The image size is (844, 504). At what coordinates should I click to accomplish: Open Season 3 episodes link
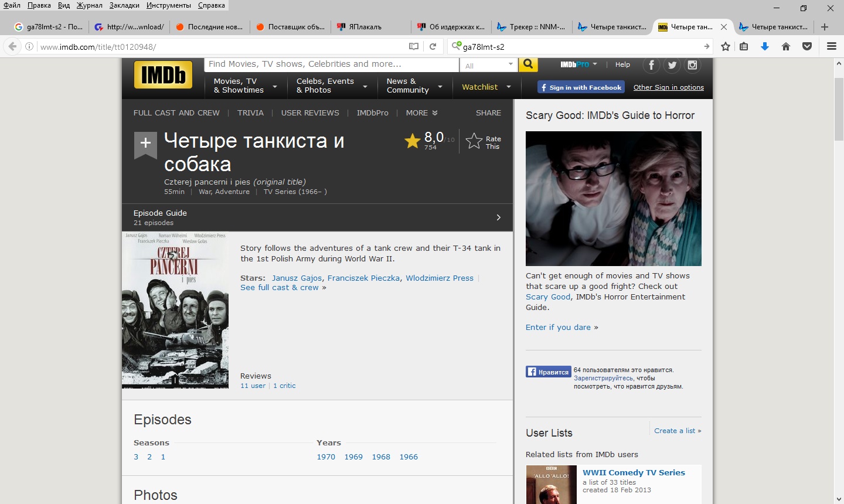[136, 457]
